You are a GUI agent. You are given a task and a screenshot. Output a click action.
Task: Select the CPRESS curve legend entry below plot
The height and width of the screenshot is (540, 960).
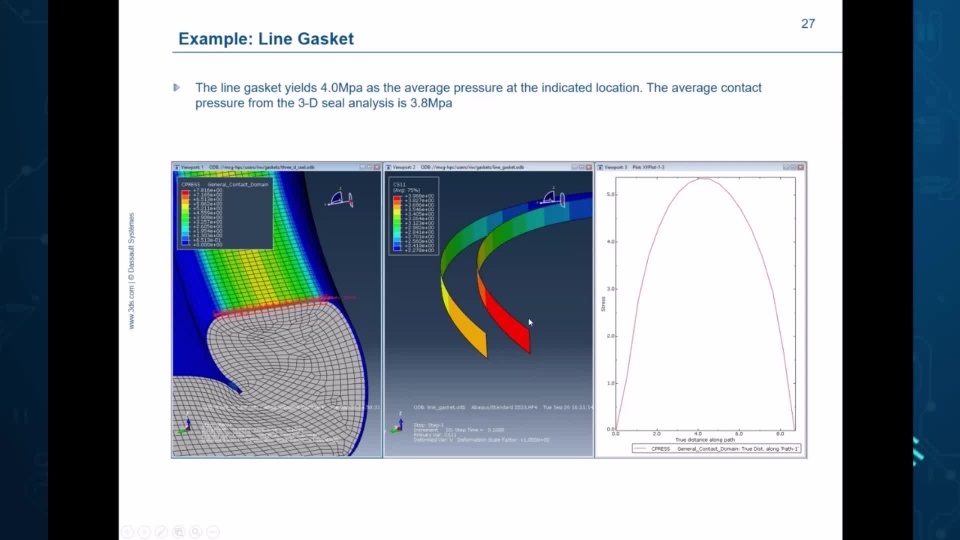[x=716, y=449]
